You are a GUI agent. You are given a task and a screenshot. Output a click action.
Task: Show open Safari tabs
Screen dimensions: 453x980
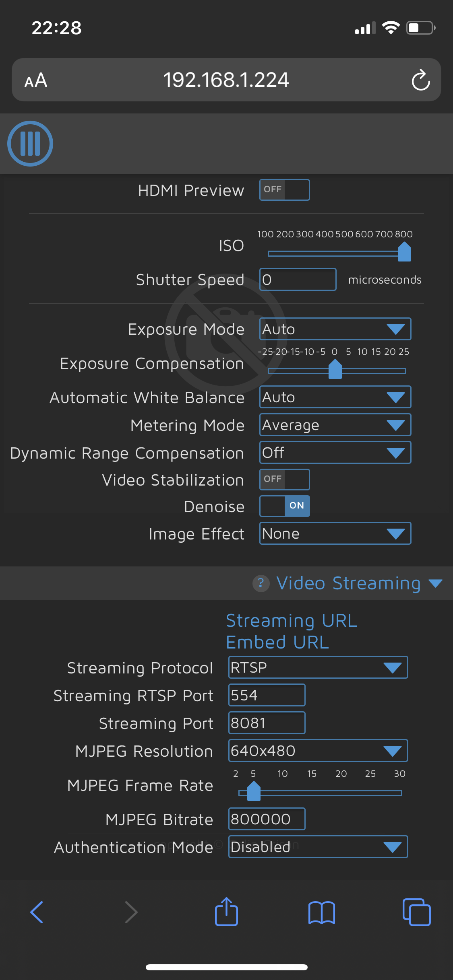point(417,912)
